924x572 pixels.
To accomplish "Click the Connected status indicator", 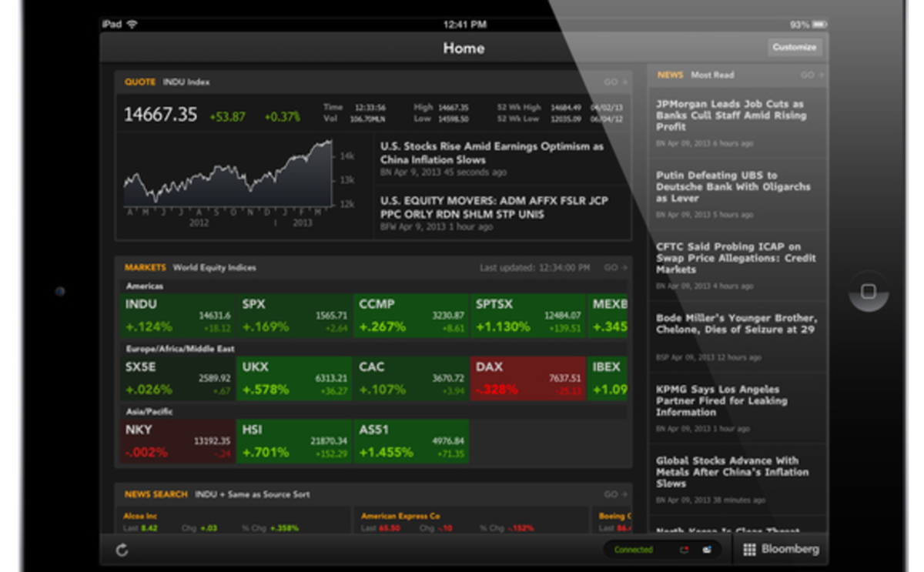I will [633, 550].
